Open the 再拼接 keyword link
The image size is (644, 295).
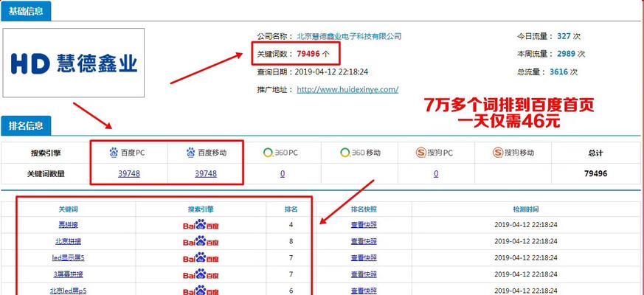pyautogui.click(x=68, y=225)
